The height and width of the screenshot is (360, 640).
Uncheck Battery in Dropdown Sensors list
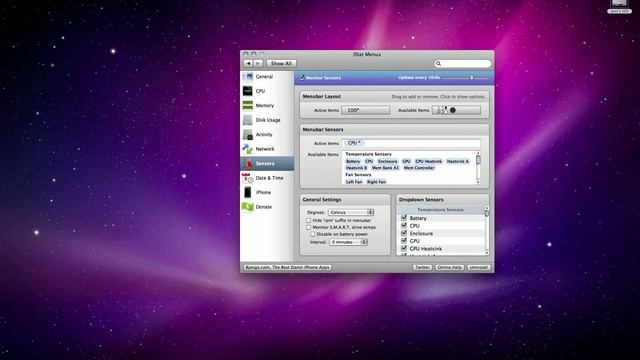[x=404, y=218]
